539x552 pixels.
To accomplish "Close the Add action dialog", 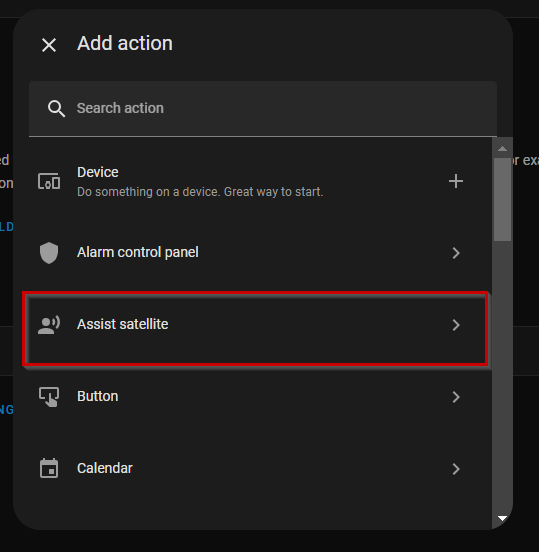I will (49, 45).
